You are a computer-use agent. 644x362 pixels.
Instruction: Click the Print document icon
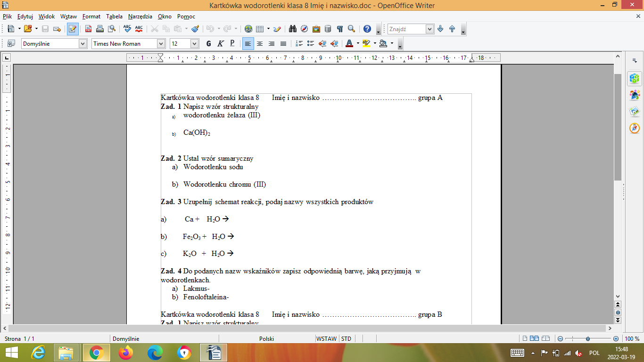100,29
